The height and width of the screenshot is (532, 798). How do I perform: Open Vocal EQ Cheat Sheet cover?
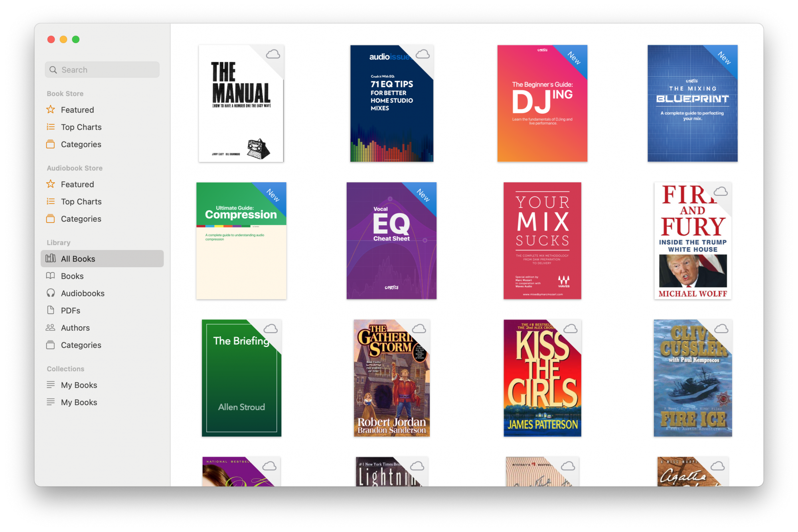tap(391, 240)
